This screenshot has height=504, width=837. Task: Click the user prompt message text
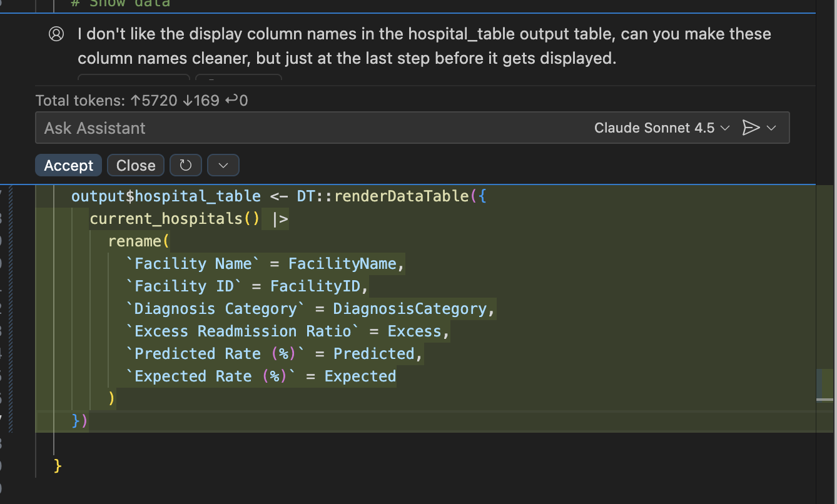pyautogui.click(x=424, y=46)
